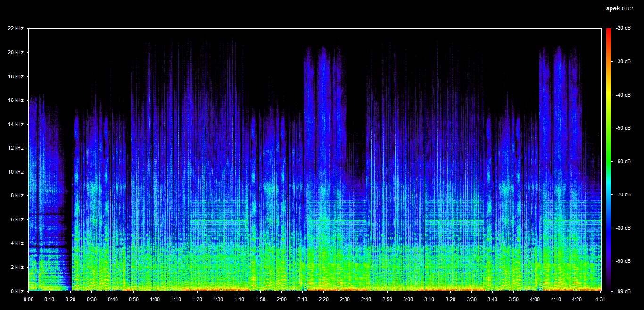
Task: Click the 0:00 time marker
Action: click(28, 299)
